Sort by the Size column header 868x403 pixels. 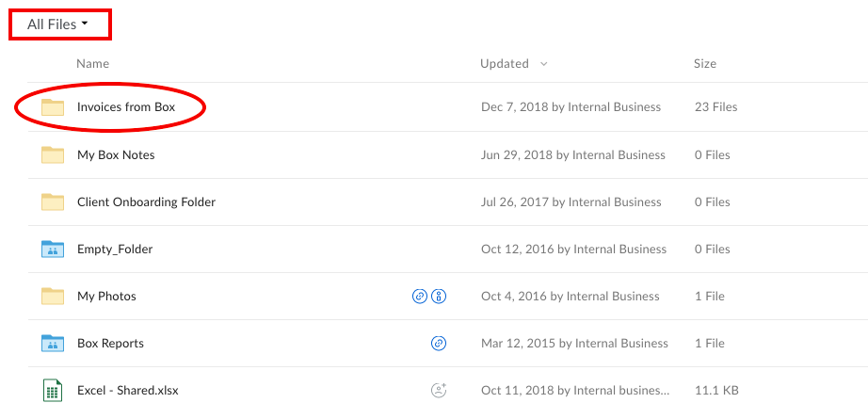705,64
